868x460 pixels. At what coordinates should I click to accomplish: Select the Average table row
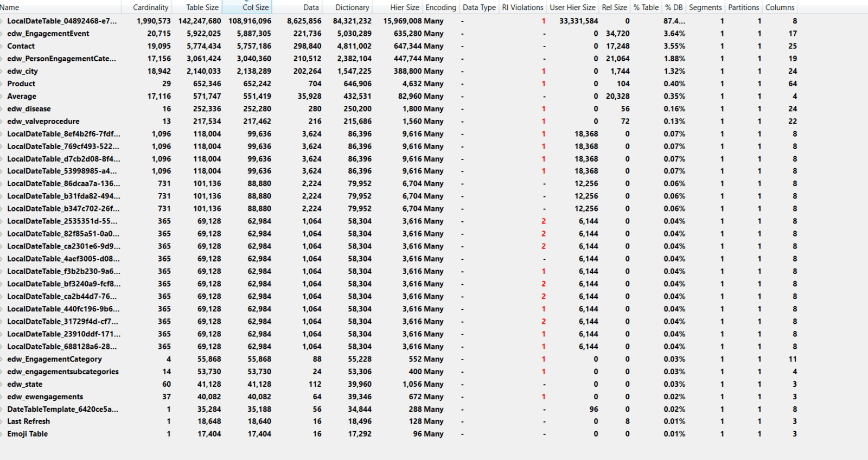coord(399,96)
